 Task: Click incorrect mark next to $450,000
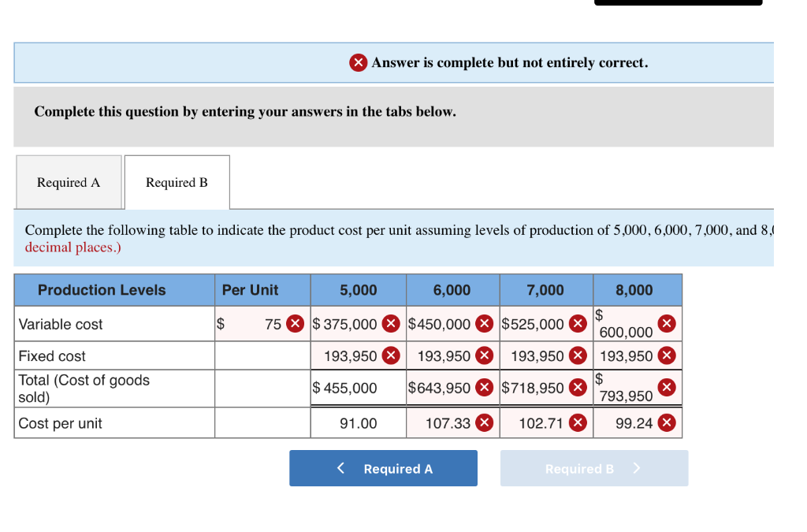485,324
